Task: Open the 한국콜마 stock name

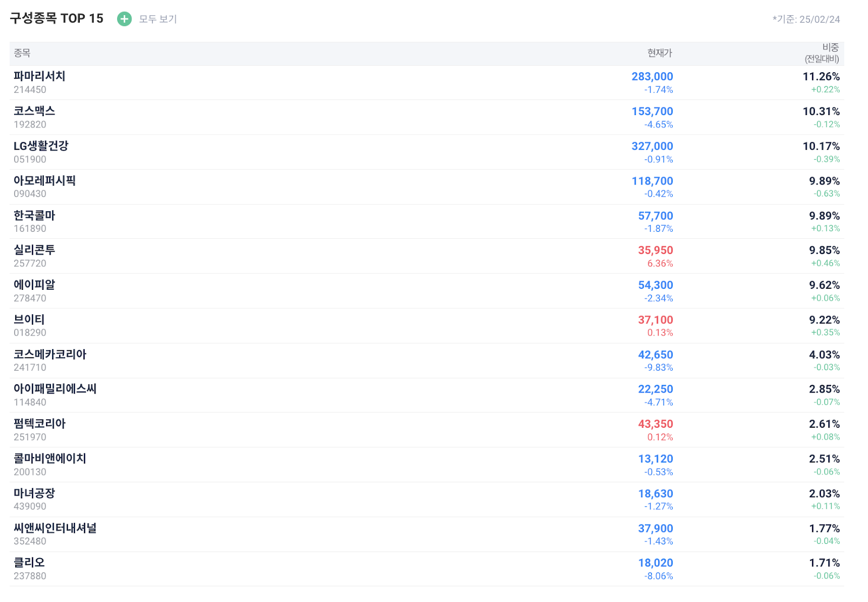Action: [34, 216]
